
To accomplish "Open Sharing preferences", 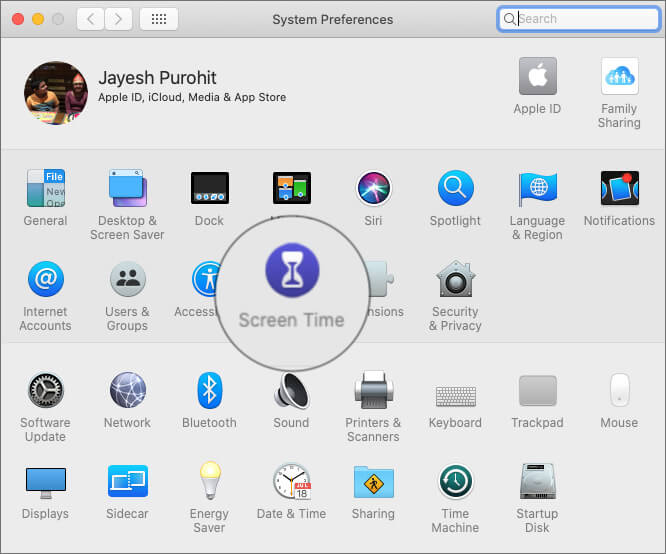I will coord(373,482).
